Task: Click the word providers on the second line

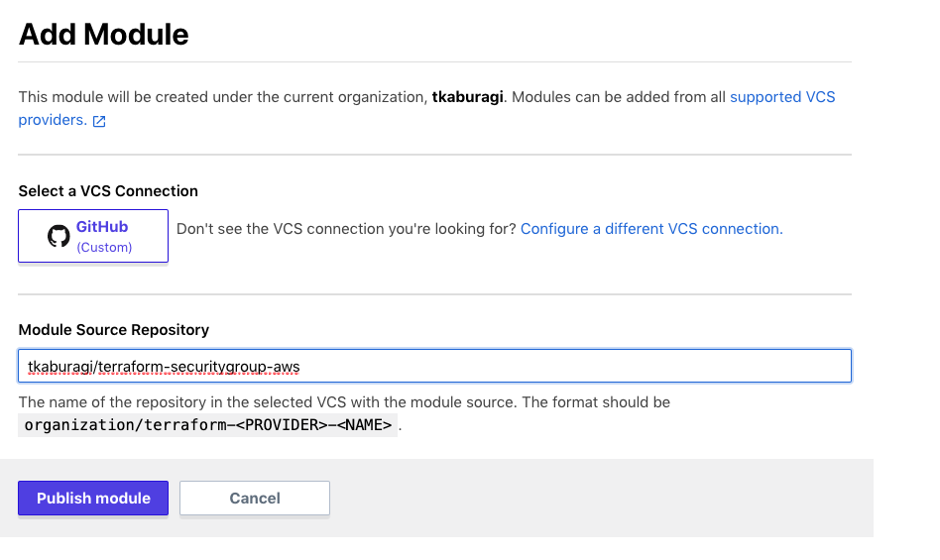Action: (x=52, y=120)
